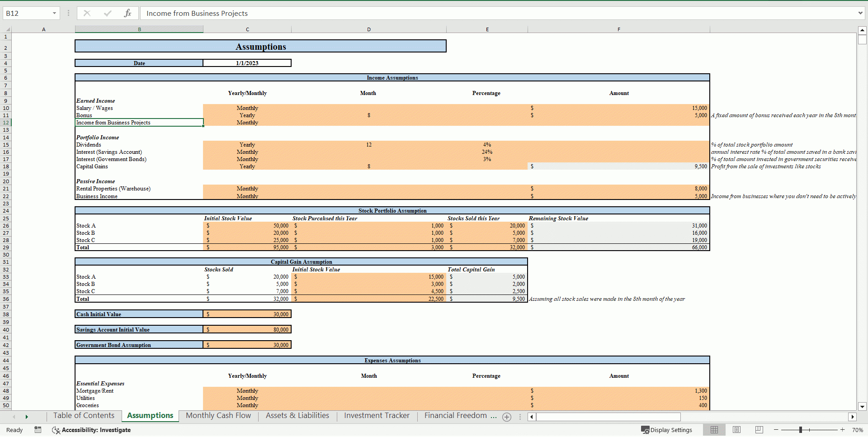Click salary amount 15,000 cell

pyautogui.click(x=618, y=108)
